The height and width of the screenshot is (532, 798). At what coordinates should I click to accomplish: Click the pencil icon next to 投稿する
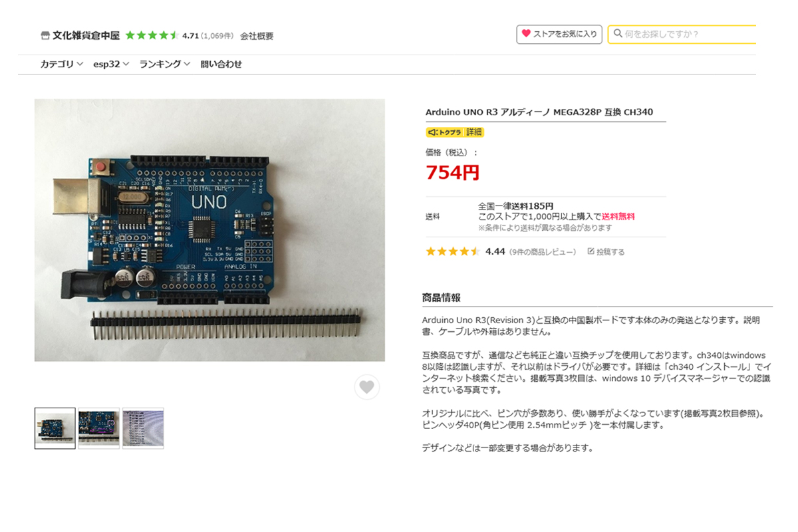click(x=591, y=252)
